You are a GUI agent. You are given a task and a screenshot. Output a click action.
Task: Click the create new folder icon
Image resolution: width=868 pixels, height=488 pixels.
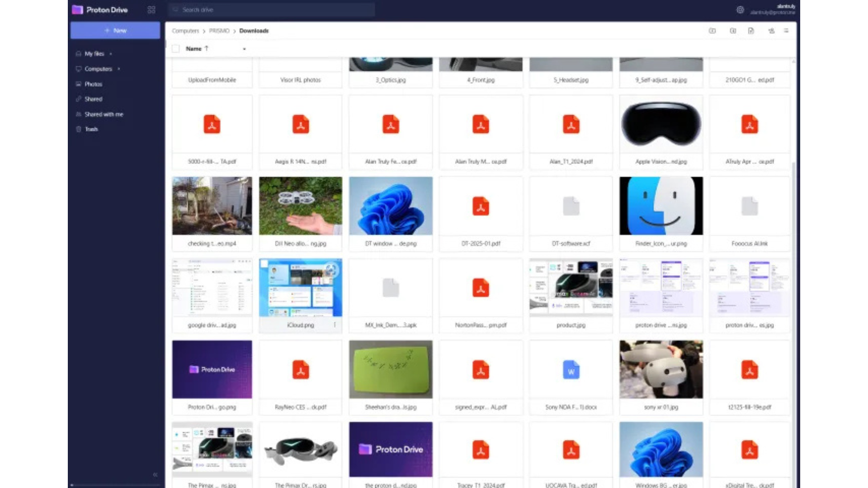point(712,31)
